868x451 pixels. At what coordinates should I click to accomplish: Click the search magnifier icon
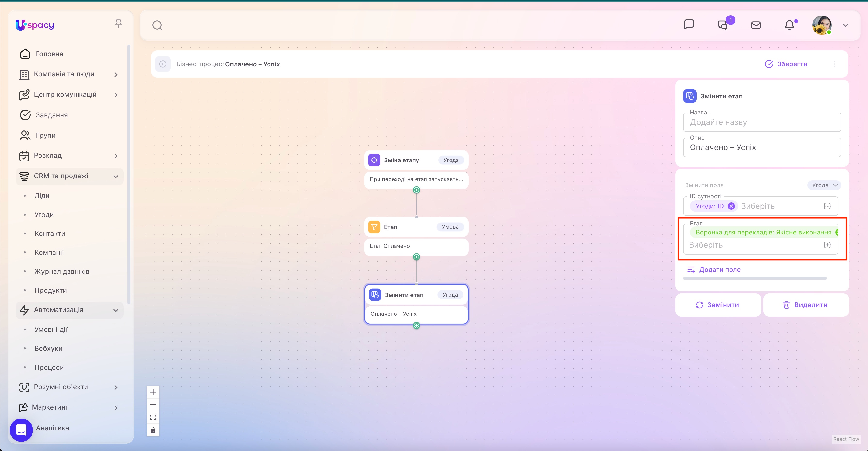157,25
